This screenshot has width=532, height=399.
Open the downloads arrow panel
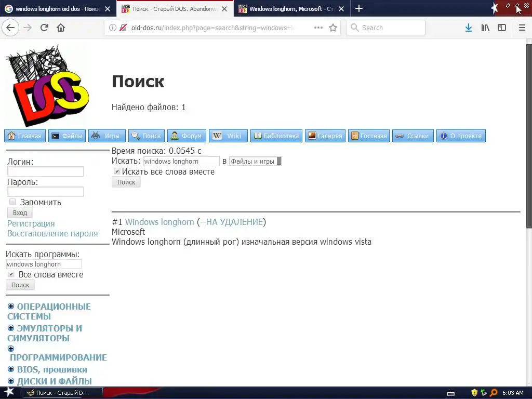click(x=469, y=28)
